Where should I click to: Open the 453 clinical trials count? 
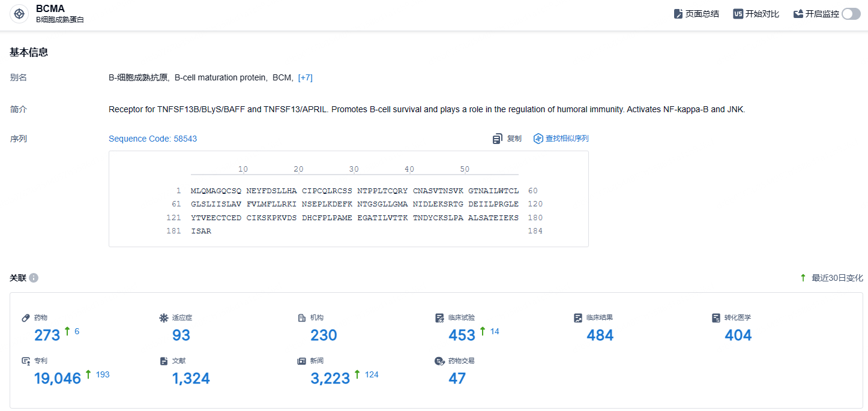coord(462,335)
